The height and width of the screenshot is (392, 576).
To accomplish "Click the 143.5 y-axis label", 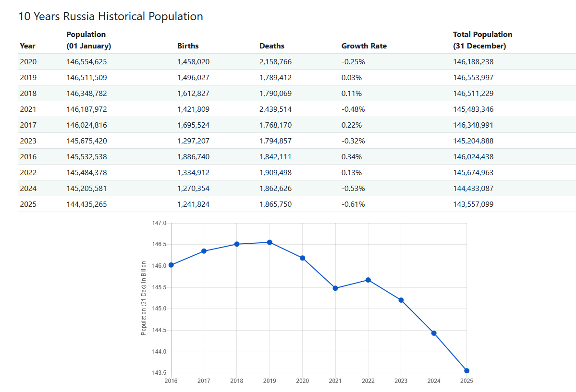I will [159, 373].
